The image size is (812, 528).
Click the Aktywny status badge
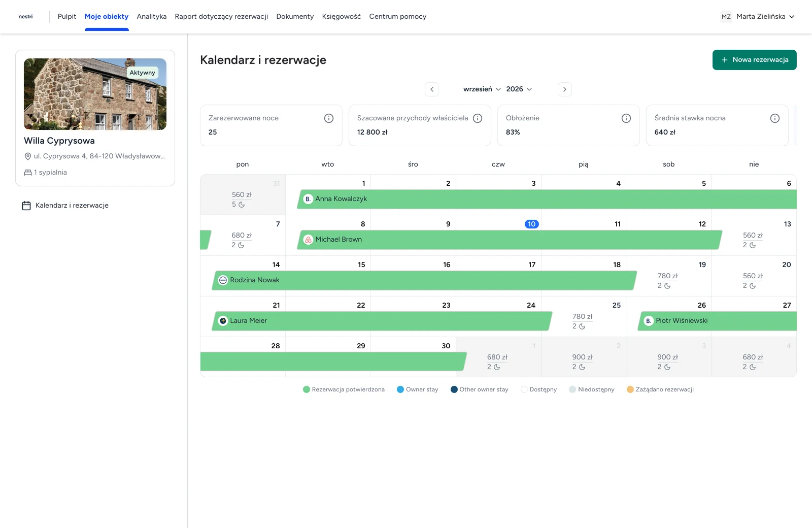pos(142,73)
